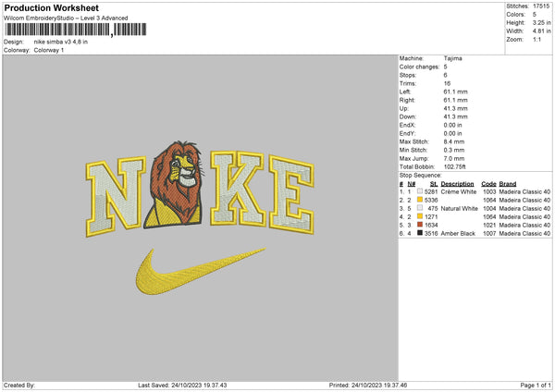Viewport: 555px width, 392px height.
Task: Click the Natural White color swatch
Action: [420, 208]
